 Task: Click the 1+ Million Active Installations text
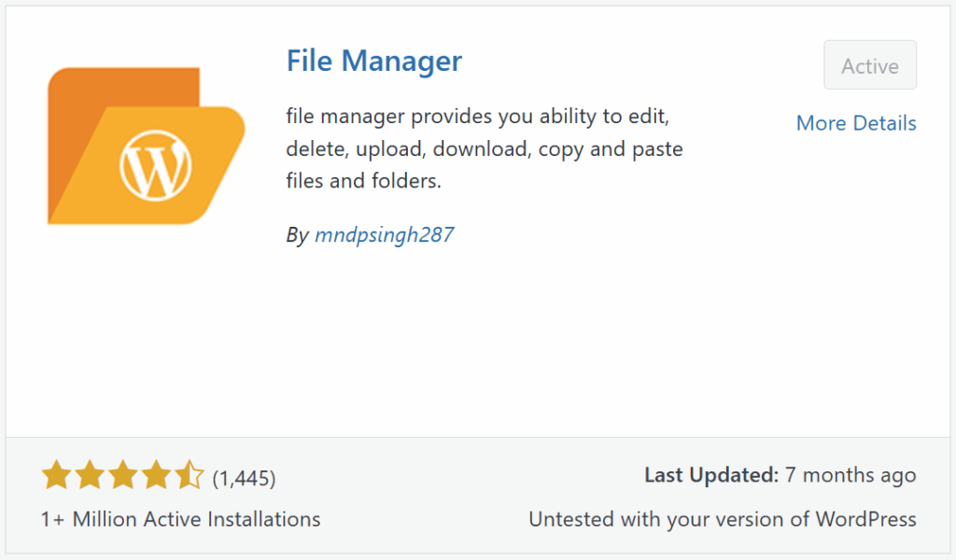click(179, 519)
